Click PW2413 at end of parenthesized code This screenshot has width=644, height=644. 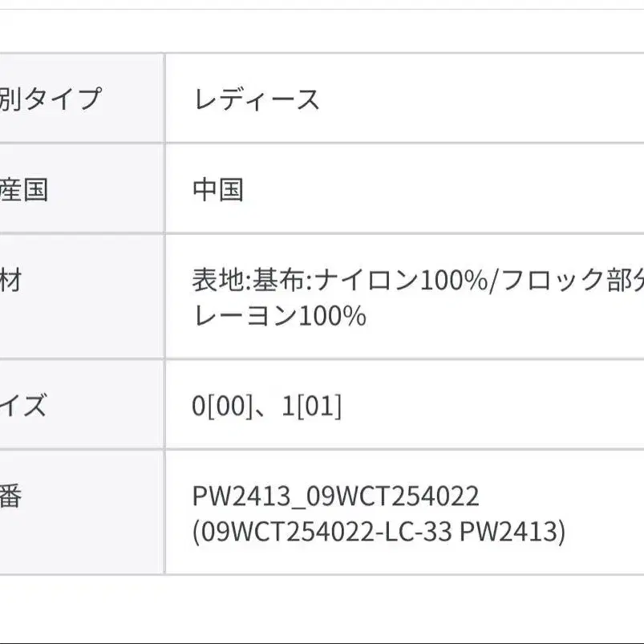510,532
